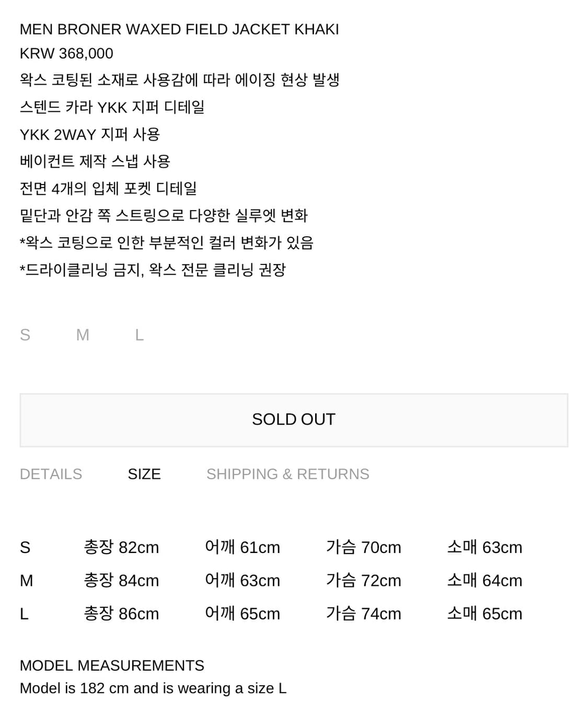Click the SOLD OUT button
Screen dimensions: 588x725
pyautogui.click(x=294, y=420)
